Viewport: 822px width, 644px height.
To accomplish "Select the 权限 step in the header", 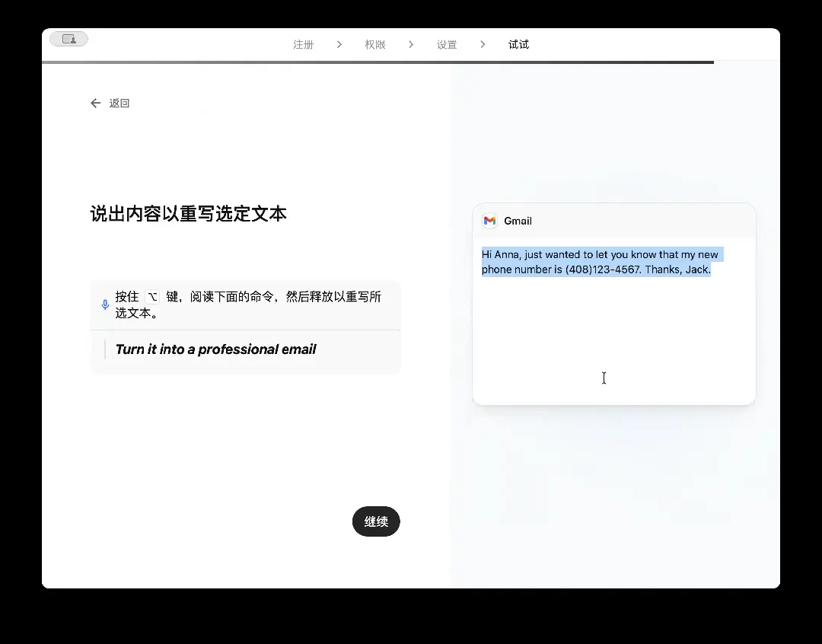I will point(375,44).
